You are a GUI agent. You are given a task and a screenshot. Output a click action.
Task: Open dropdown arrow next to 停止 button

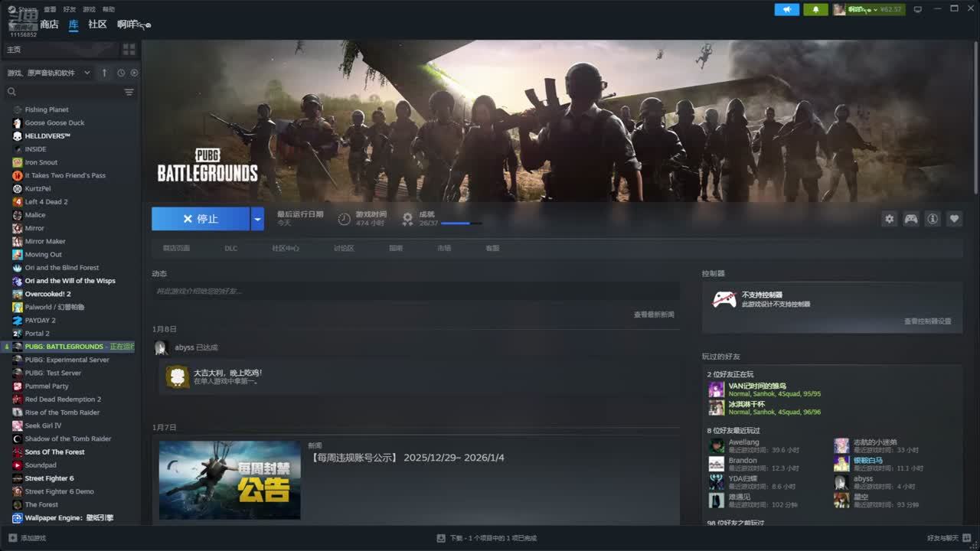(x=257, y=219)
